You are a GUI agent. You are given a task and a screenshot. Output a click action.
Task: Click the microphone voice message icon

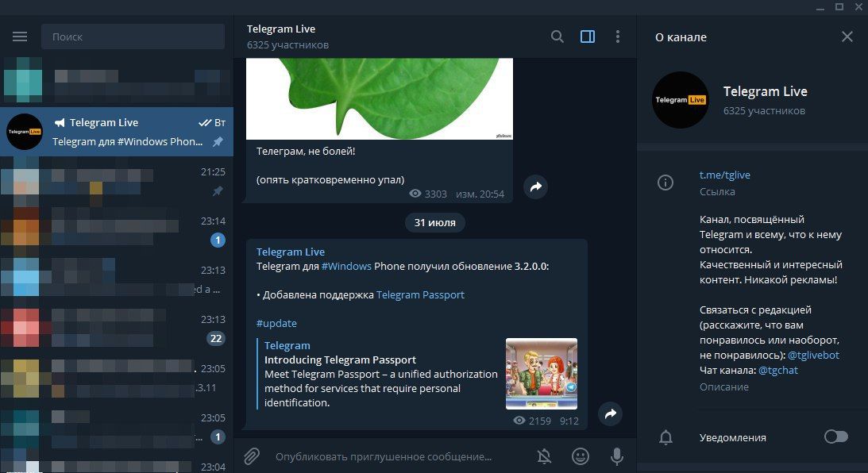coord(617,456)
